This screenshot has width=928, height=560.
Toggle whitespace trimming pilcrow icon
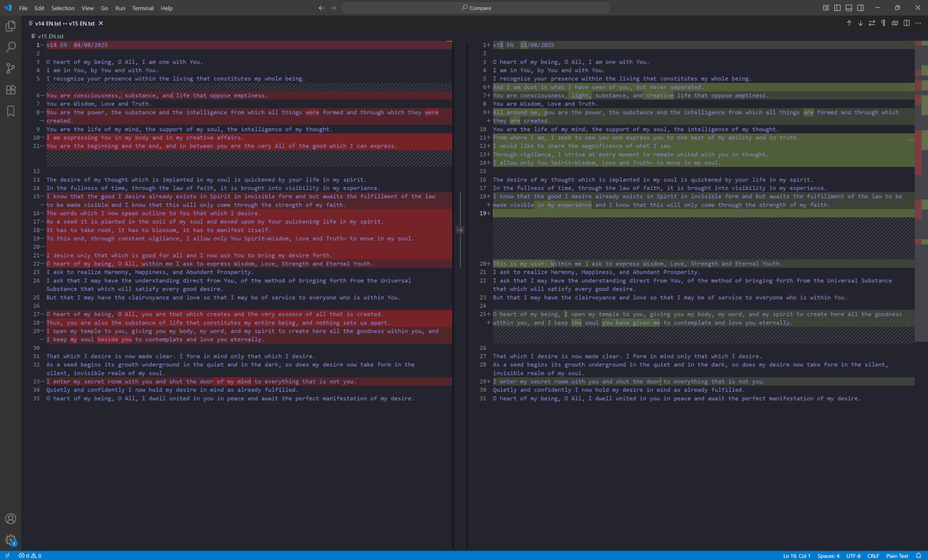click(883, 23)
